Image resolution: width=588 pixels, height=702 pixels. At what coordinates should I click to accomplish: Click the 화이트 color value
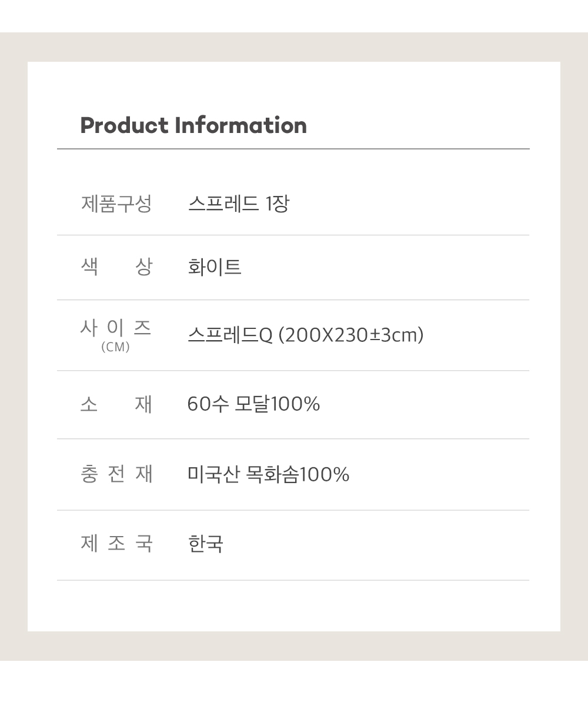(215, 267)
